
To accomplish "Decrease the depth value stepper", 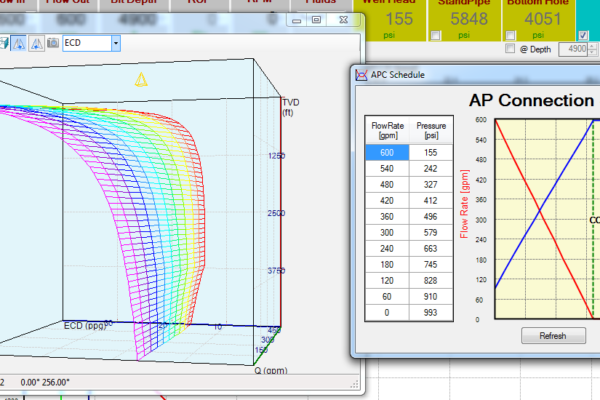I will click(x=592, y=52).
